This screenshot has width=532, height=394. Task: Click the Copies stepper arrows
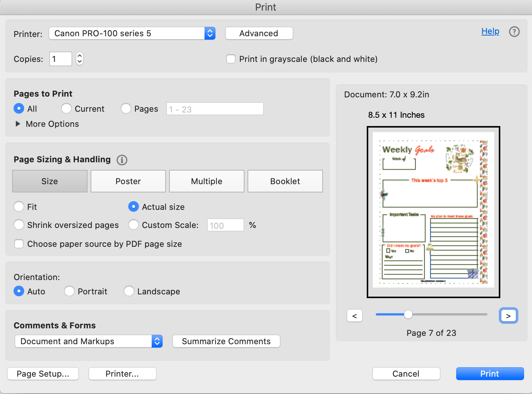[x=79, y=59]
